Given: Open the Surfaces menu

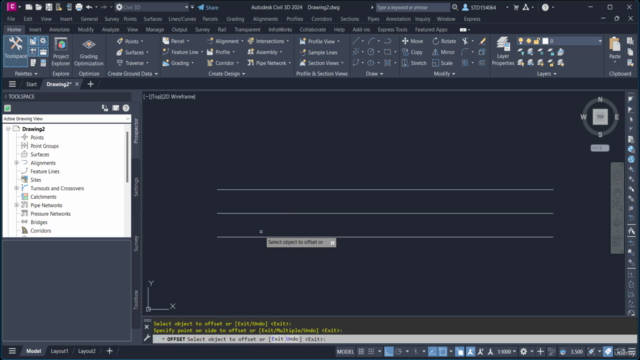Looking at the screenshot, I should click(153, 19).
